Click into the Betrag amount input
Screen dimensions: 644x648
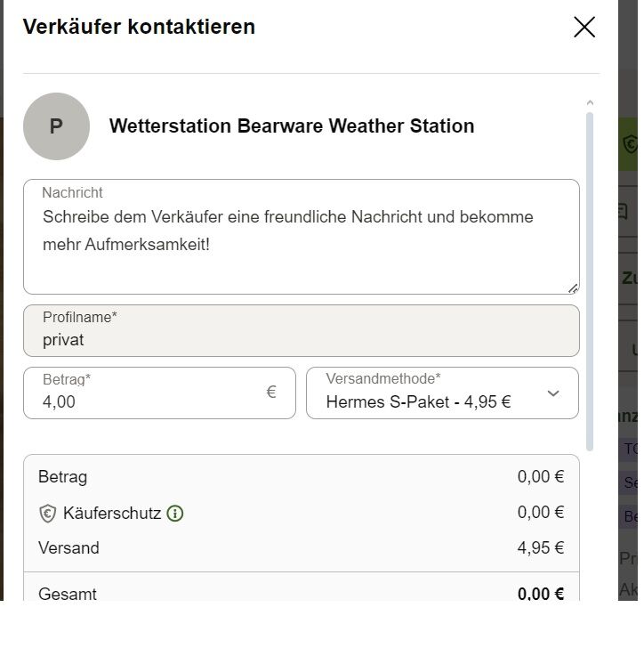(x=159, y=393)
